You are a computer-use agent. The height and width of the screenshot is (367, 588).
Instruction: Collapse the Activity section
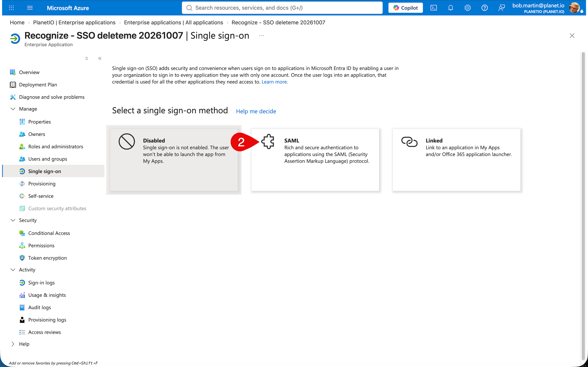click(13, 270)
